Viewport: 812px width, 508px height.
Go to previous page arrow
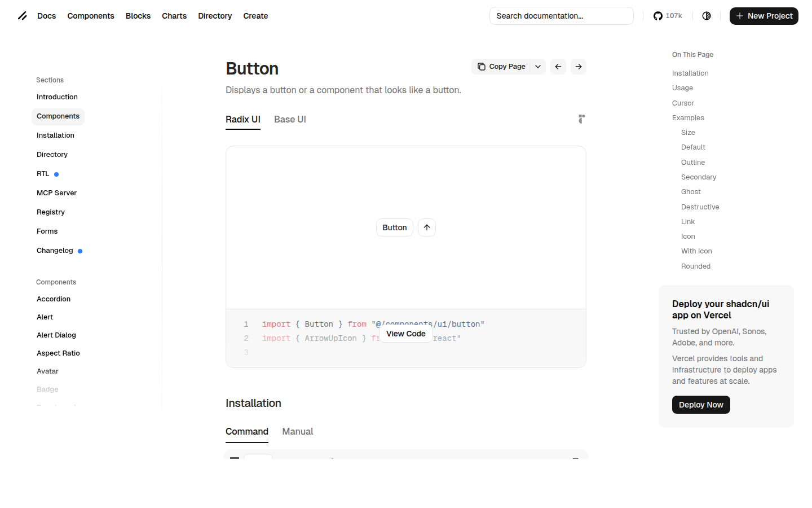558,67
